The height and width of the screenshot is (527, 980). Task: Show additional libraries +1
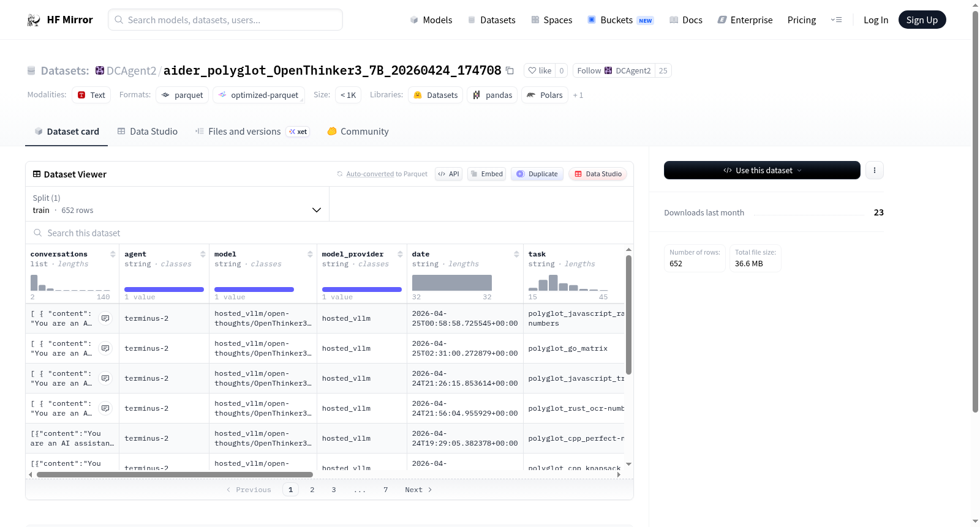coord(578,95)
